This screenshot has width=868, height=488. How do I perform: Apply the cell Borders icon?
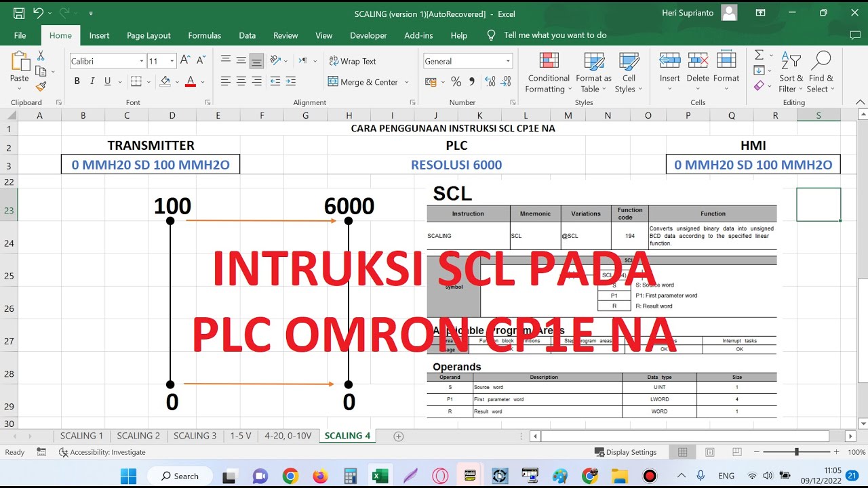(136, 81)
